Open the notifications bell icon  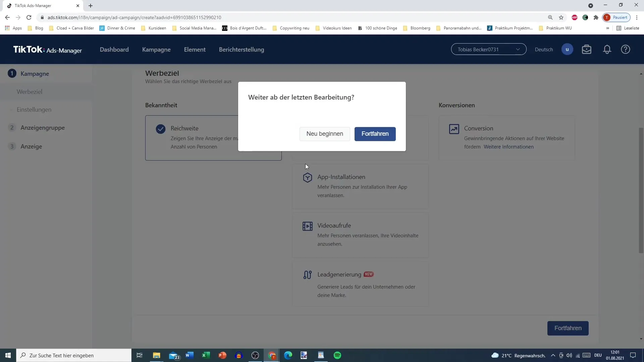(607, 49)
